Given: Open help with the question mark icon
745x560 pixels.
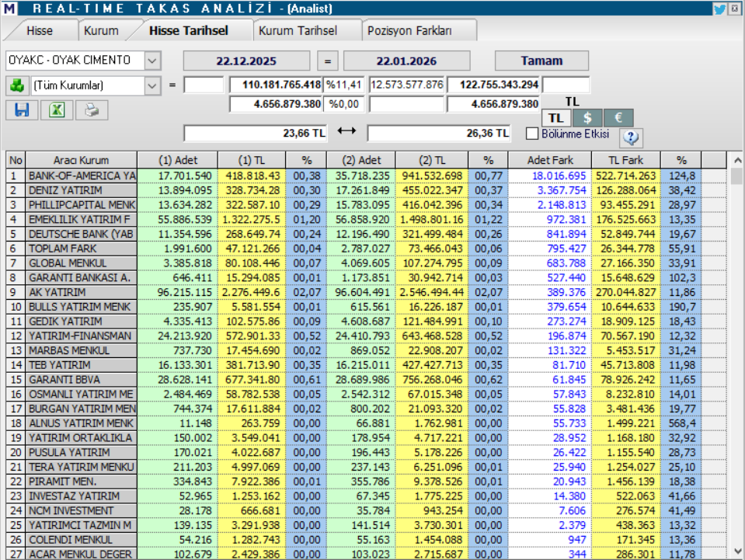Looking at the screenshot, I should pos(632,137).
